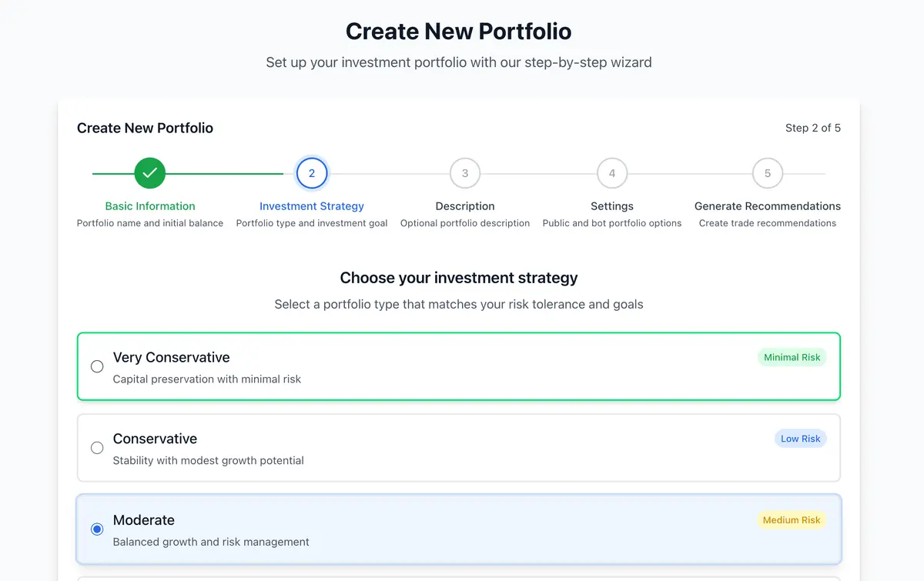Deselect the Moderate radio button
Viewport: 924px width, 581px height.
click(x=97, y=529)
